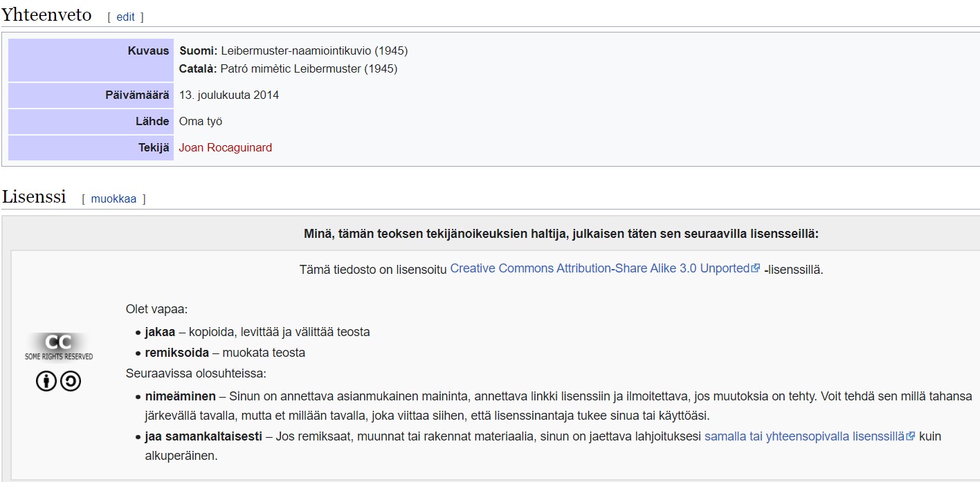Follow 'samalla tai yhteensopivalla lisenssillä' link
The height and width of the screenshot is (482, 980).
coord(804,436)
